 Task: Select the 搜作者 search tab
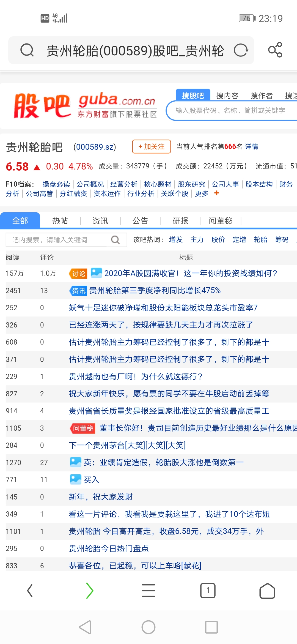[x=262, y=95]
